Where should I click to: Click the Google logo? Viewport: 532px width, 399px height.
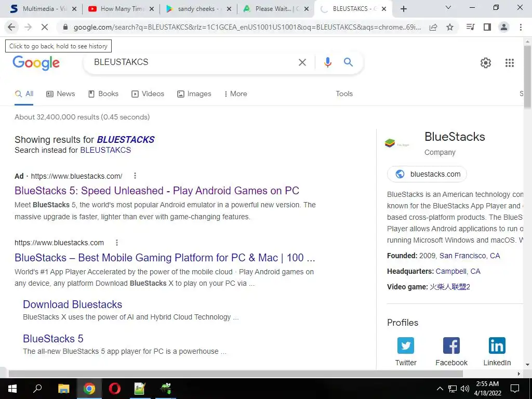point(36,63)
